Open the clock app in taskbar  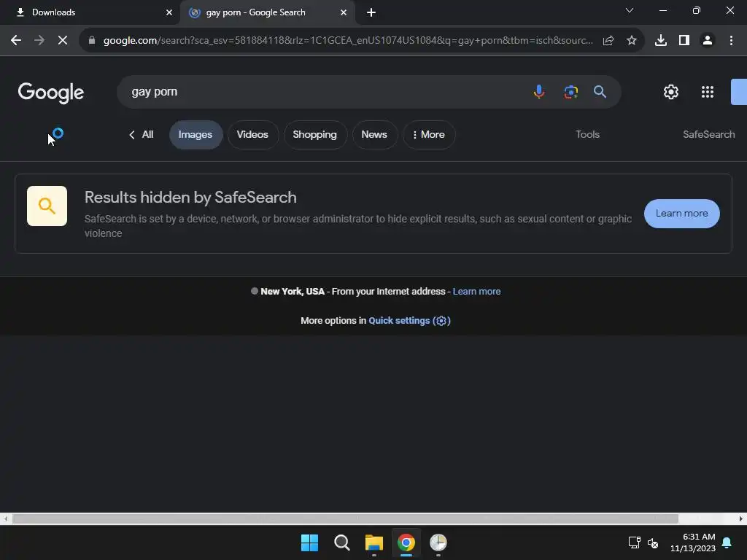[x=438, y=542]
